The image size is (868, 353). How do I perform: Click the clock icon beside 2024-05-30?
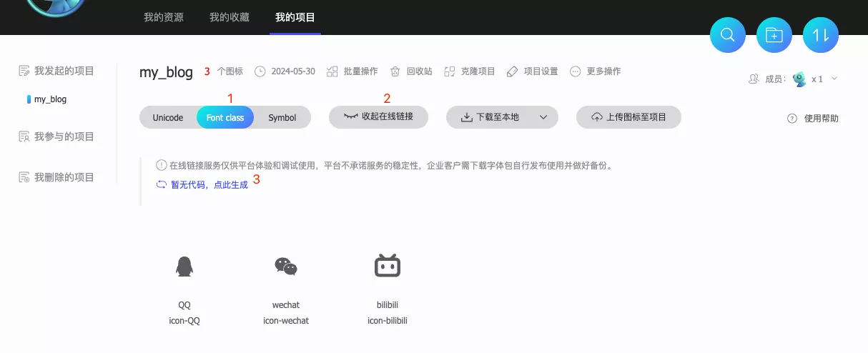coord(260,71)
